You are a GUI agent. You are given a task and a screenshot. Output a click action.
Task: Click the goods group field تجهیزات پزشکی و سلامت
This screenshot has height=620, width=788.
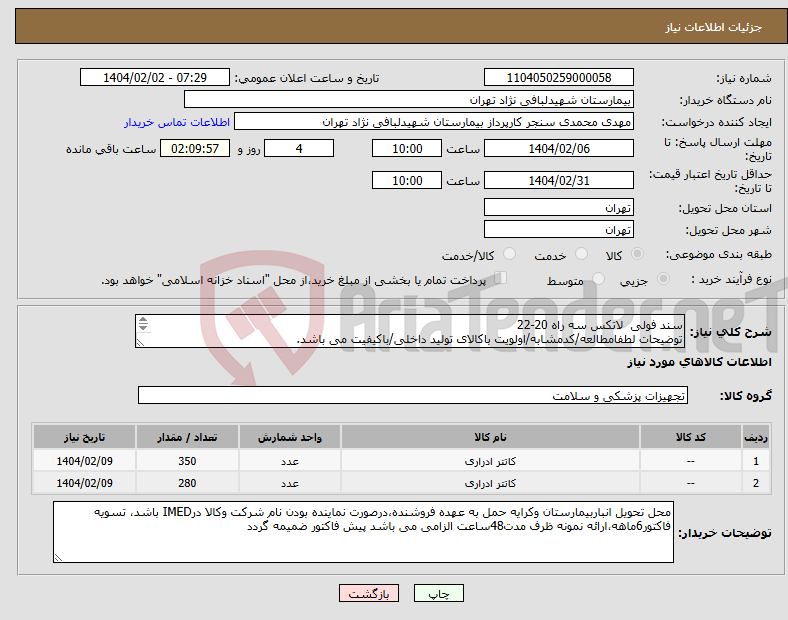coord(413,395)
